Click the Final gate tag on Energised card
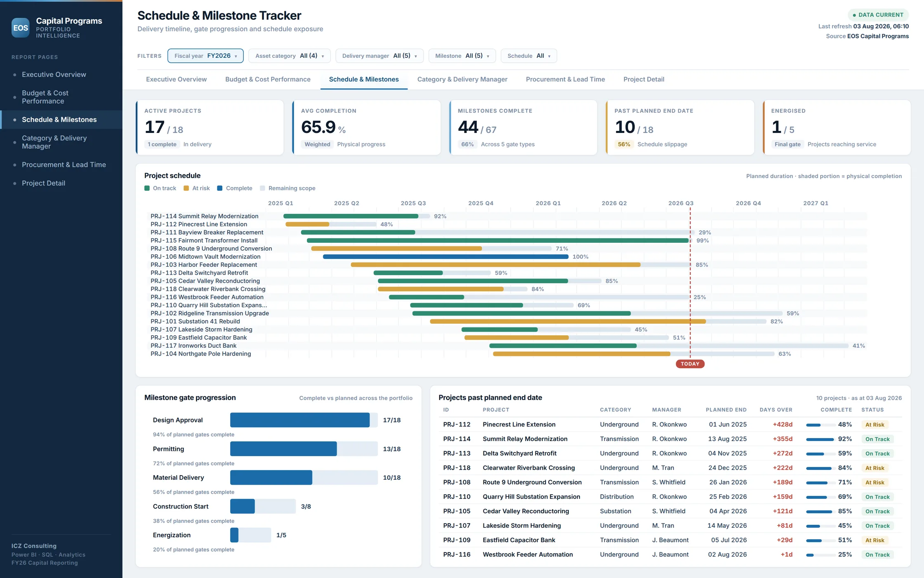The width and height of the screenshot is (924, 578). (787, 144)
